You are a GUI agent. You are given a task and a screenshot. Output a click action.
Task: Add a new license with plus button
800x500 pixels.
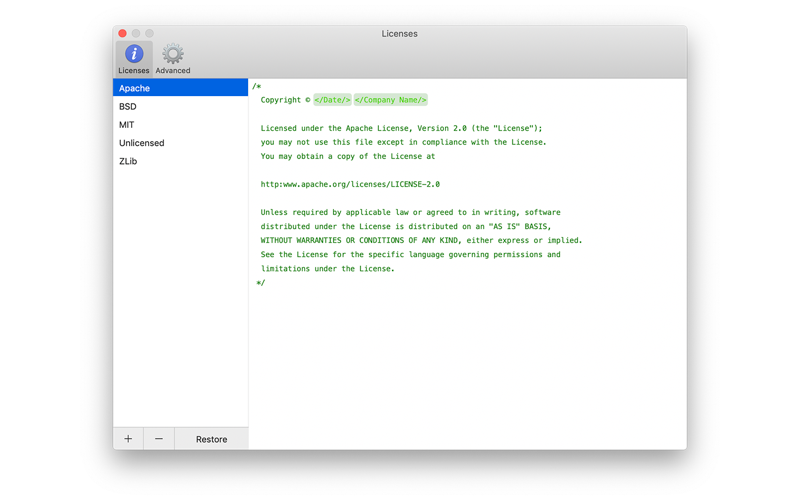click(x=128, y=439)
